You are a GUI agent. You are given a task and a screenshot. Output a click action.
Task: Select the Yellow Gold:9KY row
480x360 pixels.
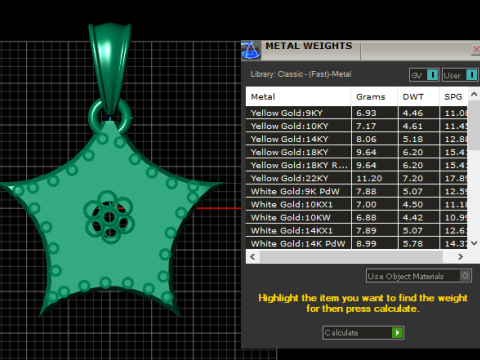[x=357, y=113]
